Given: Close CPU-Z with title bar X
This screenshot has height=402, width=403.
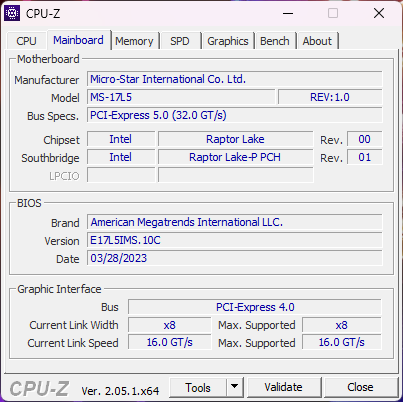Looking at the screenshot, I should (379, 14).
